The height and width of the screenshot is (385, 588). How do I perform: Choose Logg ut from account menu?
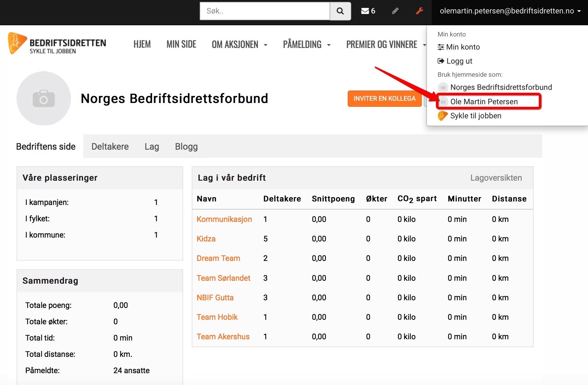pos(455,61)
